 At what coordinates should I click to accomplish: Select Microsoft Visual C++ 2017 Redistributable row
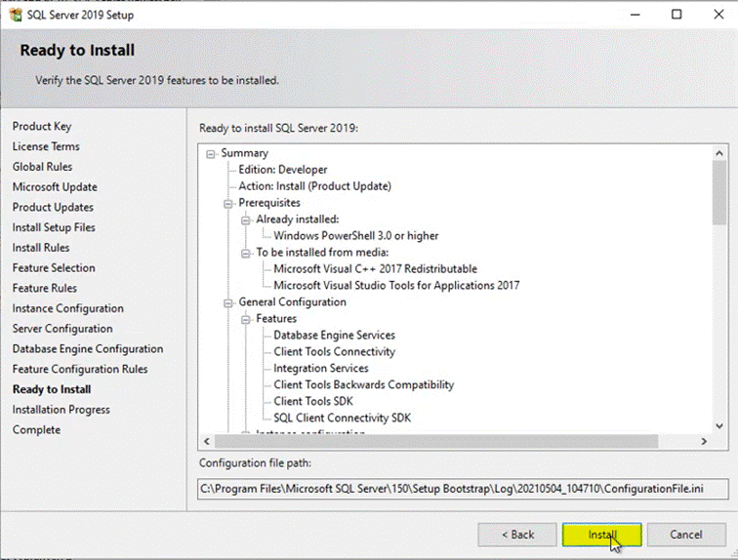[376, 269]
